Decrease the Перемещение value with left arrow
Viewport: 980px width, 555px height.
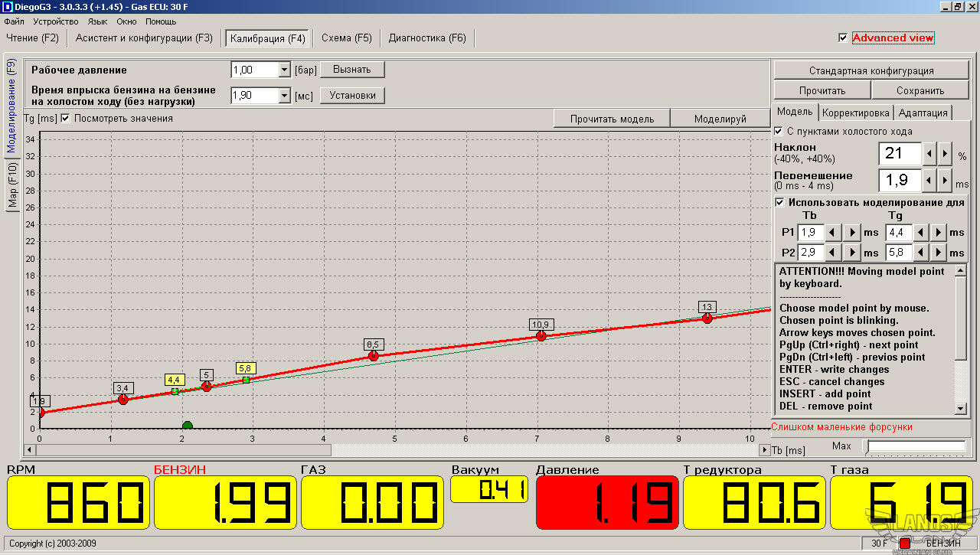tap(930, 181)
